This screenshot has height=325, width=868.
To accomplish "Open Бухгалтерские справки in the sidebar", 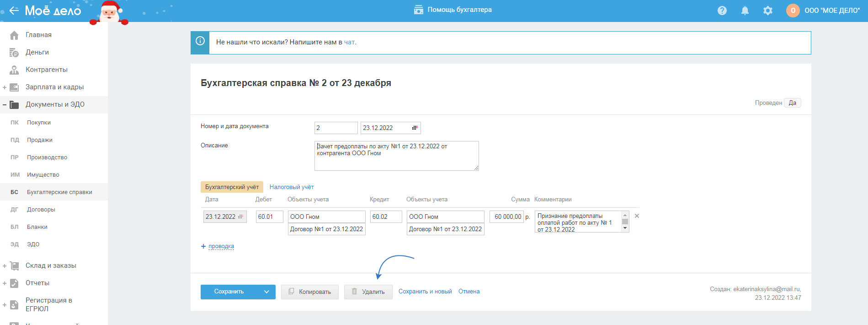I will (x=59, y=192).
